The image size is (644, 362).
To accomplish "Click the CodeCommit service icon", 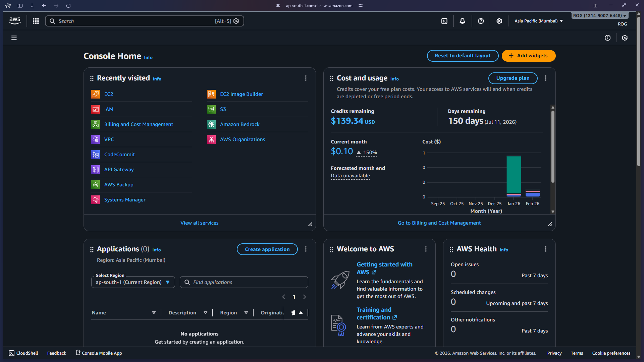I will [x=96, y=154].
